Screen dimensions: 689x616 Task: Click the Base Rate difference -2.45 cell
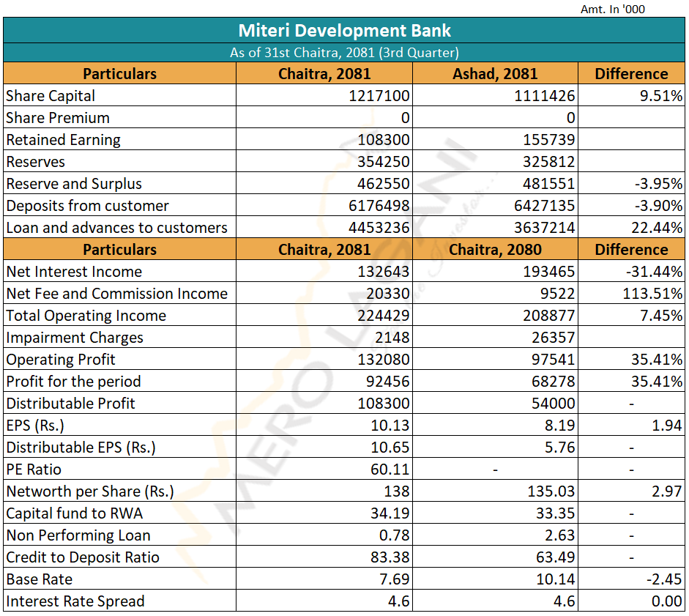pyautogui.click(x=663, y=579)
